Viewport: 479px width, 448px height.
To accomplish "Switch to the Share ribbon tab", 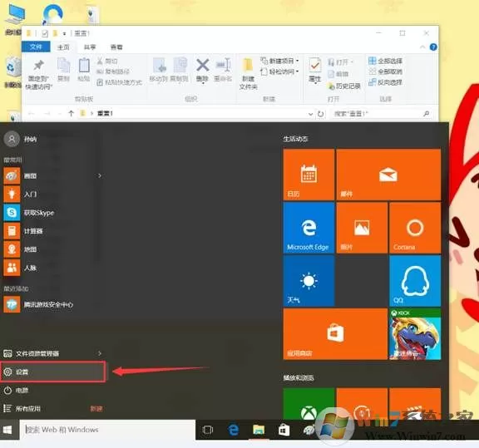I will [x=90, y=47].
